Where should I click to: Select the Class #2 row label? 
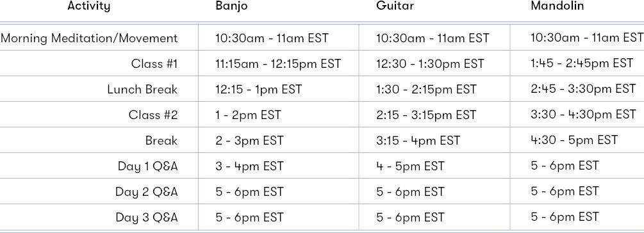[x=153, y=115]
